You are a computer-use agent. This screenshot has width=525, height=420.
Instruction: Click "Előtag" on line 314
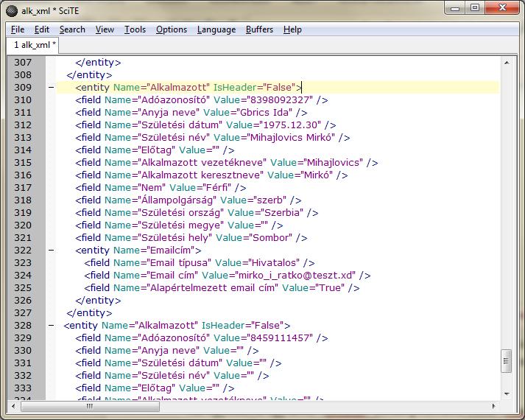click(x=156, y=150)
